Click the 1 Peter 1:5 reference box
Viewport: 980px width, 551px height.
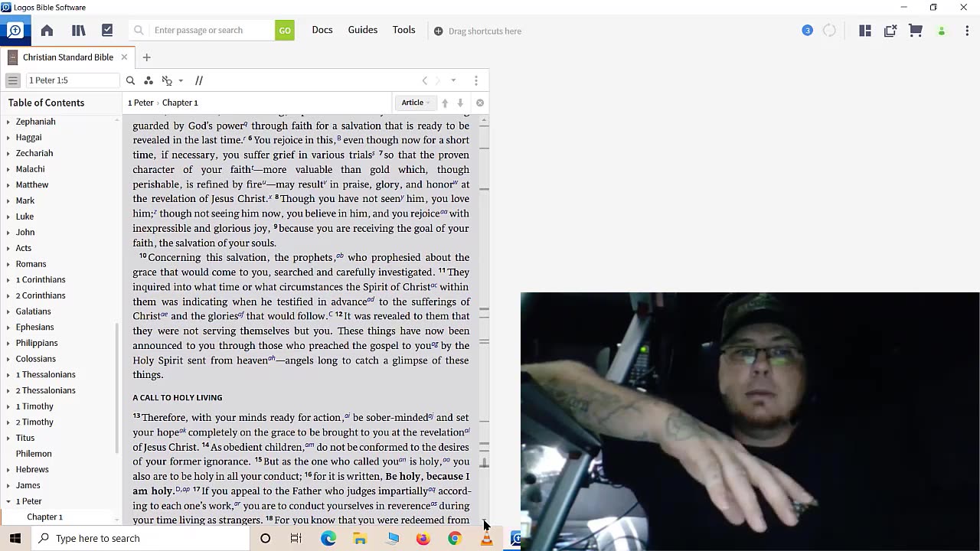72,80
